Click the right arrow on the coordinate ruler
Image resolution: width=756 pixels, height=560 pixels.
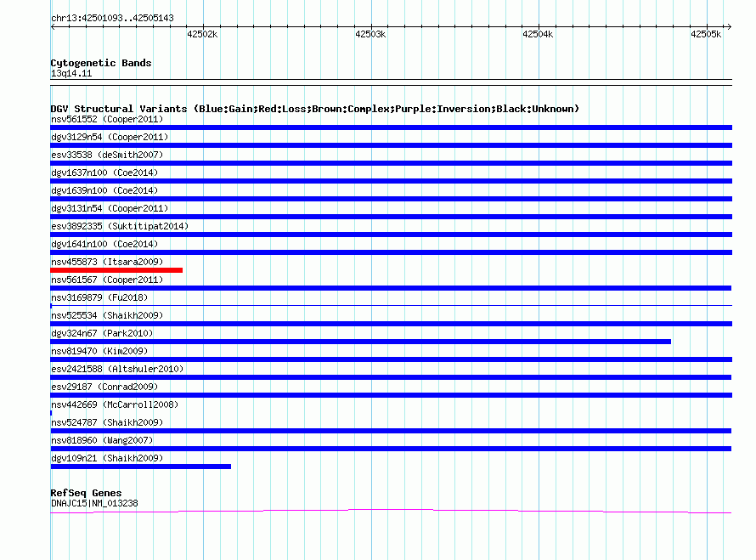(x=729, y=27)
